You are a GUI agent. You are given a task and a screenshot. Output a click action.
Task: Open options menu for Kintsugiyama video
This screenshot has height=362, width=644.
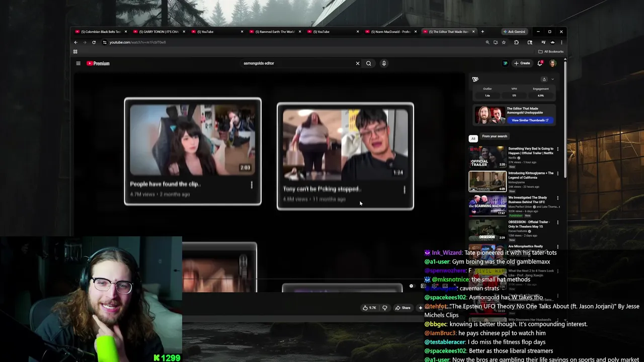(557, 173)
